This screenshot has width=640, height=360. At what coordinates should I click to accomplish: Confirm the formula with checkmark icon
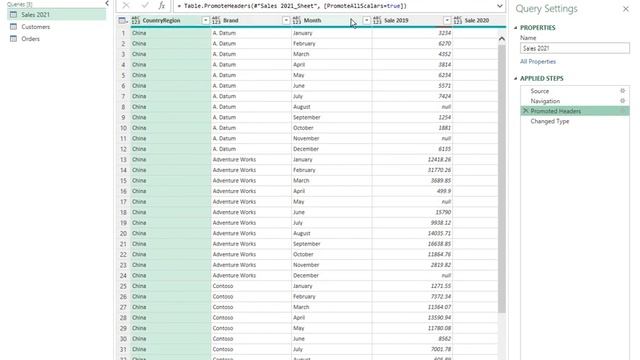coord(144,6)
